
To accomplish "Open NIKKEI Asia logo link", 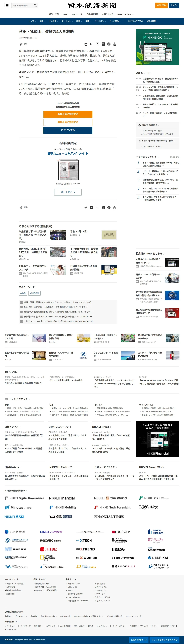I will coord(14,516).
